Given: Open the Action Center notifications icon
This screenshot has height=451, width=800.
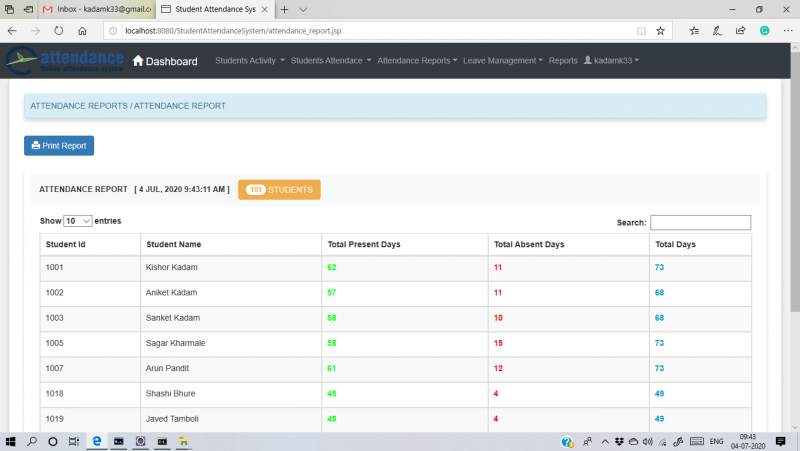Looking at the screenshot, I should click(x=780, y=442).
